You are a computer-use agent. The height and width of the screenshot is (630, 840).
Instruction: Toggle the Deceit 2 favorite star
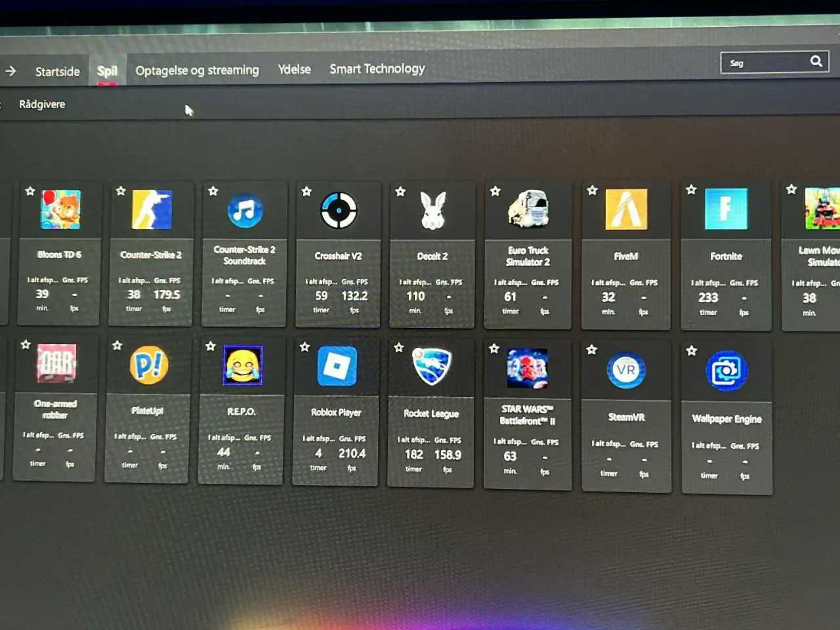400,191
